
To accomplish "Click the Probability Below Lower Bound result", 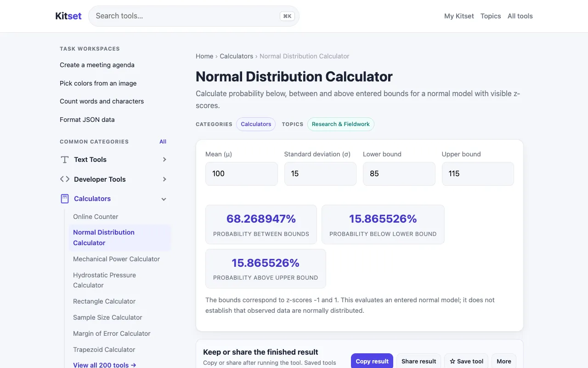I will [383, 224].
